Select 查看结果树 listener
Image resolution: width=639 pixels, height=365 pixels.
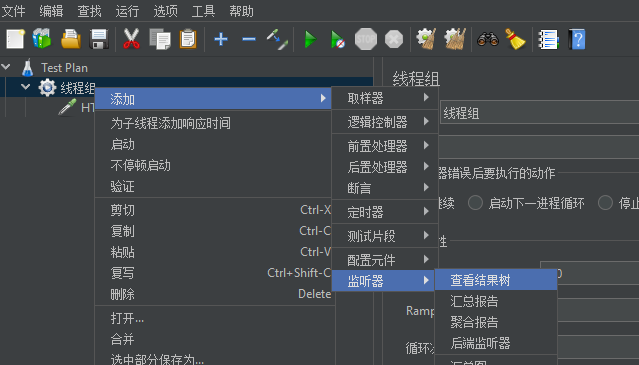point(496,280)
